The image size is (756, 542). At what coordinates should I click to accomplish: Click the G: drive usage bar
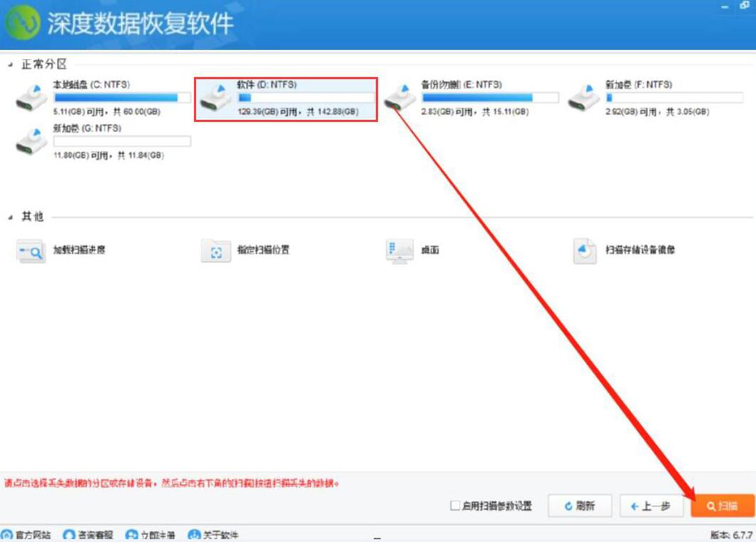point(122,141)
